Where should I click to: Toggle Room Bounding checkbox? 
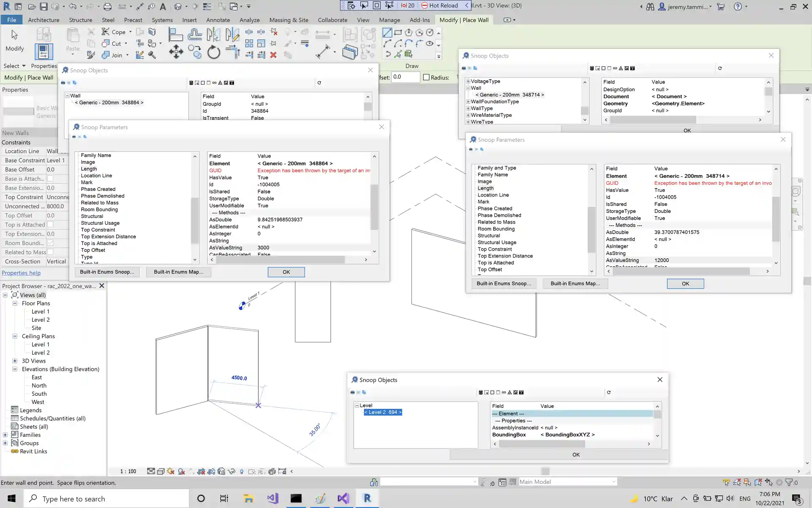click(50, 243)
